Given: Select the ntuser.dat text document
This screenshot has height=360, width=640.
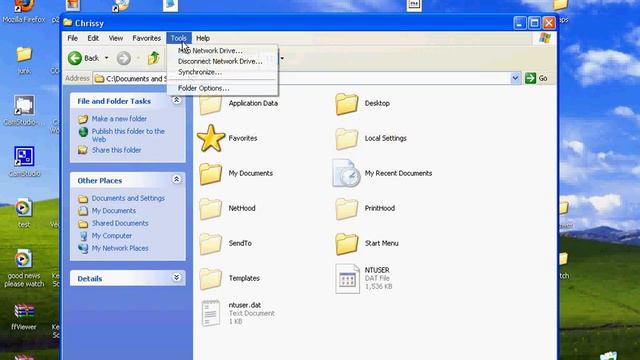Looking at the screenshot, I should 211,313.
